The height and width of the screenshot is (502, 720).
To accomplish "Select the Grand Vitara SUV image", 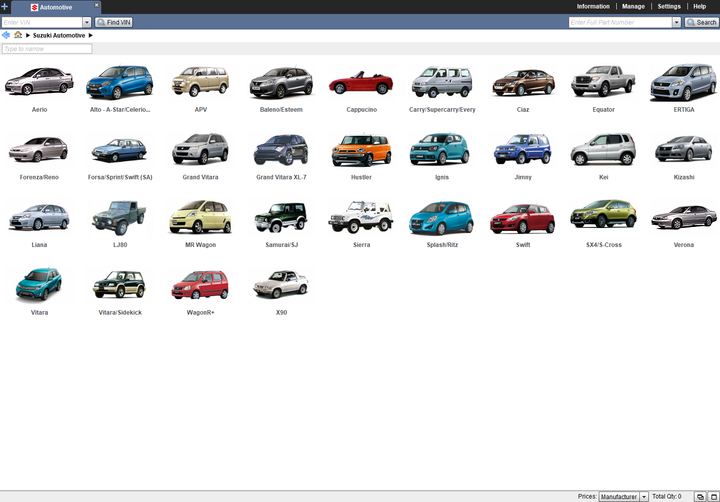I will coord(200,148).
